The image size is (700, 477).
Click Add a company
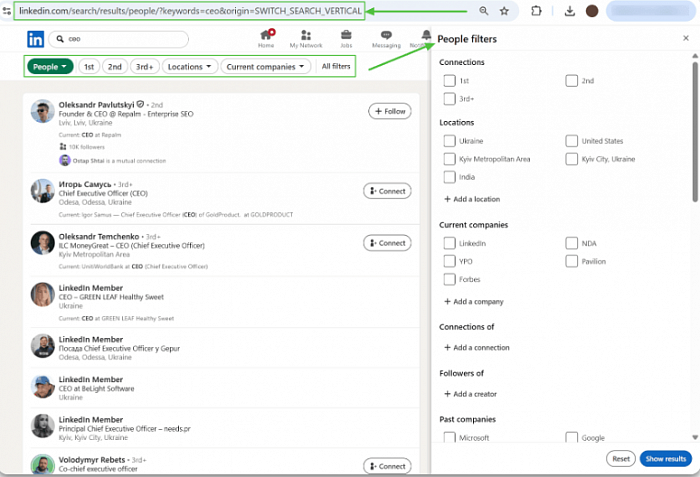474,301
